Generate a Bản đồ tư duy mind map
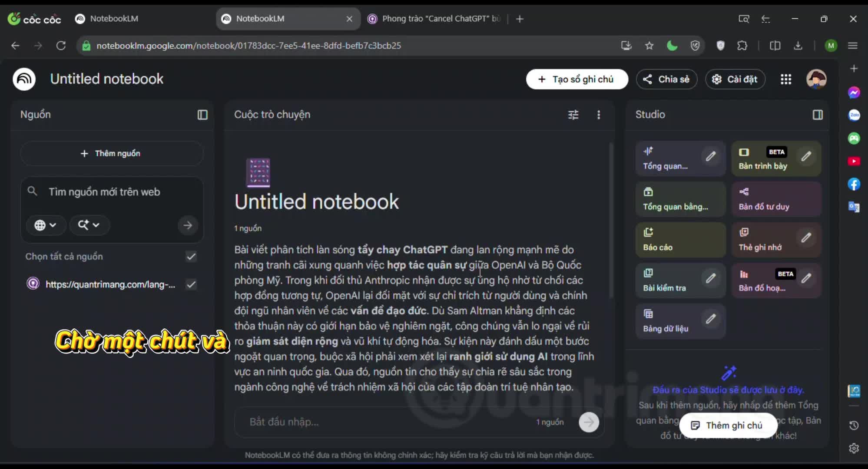 (x=776, y=199)
